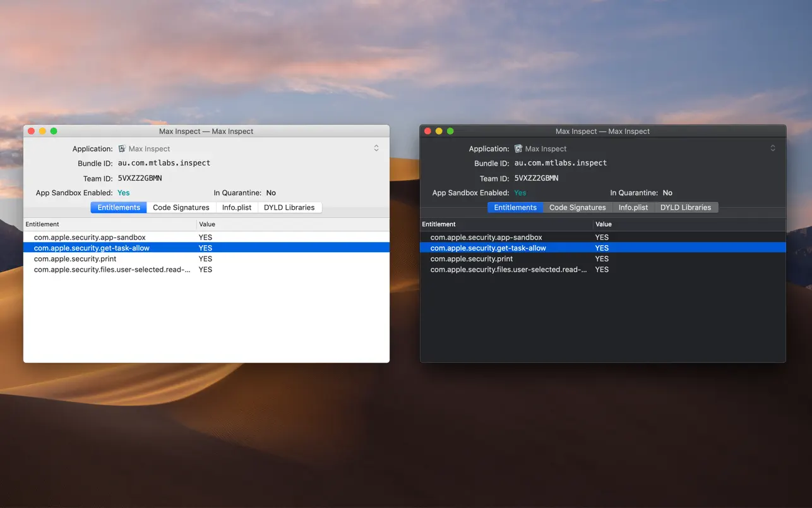
Task: Click the Value column header in dark window
Action: point(603,224)
